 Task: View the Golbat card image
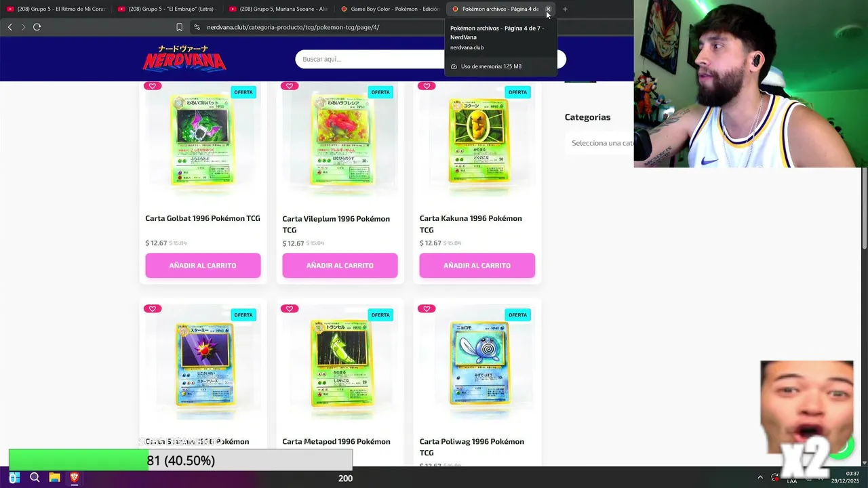pos(203,140)
